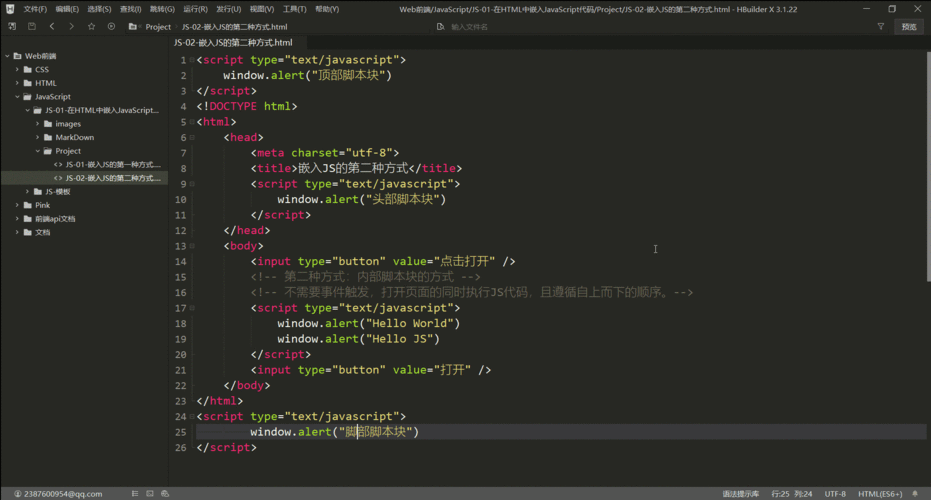Viewport: 931px width, 500px height.
Task: Open the 发行(U) menu
Action: pos(229,9)
